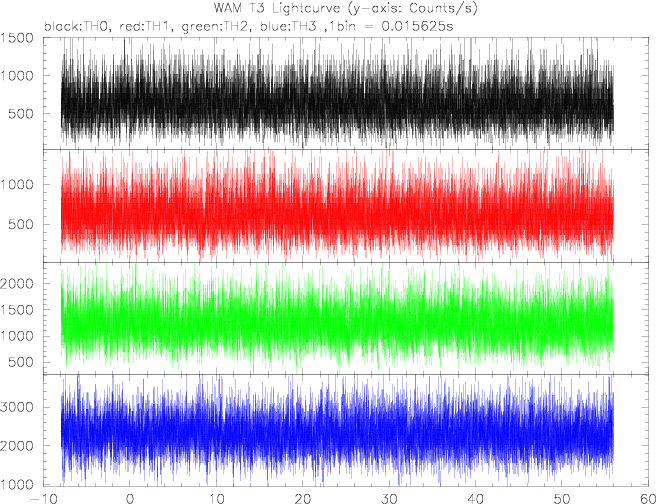Click the 500 label on the green TH2 panel
Viewport: 657px width, 504px height.
click(22, 362)
